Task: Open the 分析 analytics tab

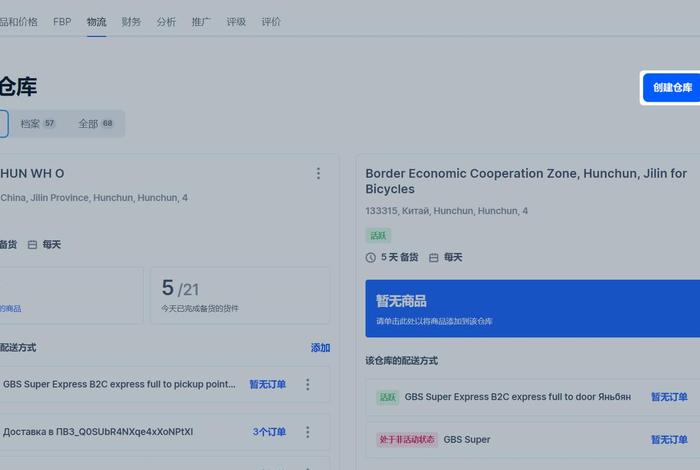Action: coord(166,22)
